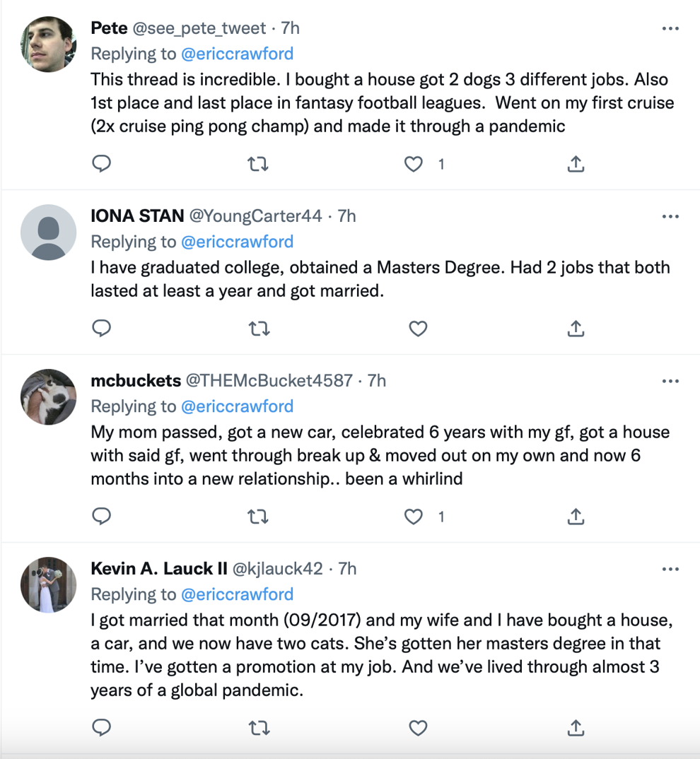Open @ericcrawford link in Kevin's reply
Screen dimensions: 700x759
(237, 594)
